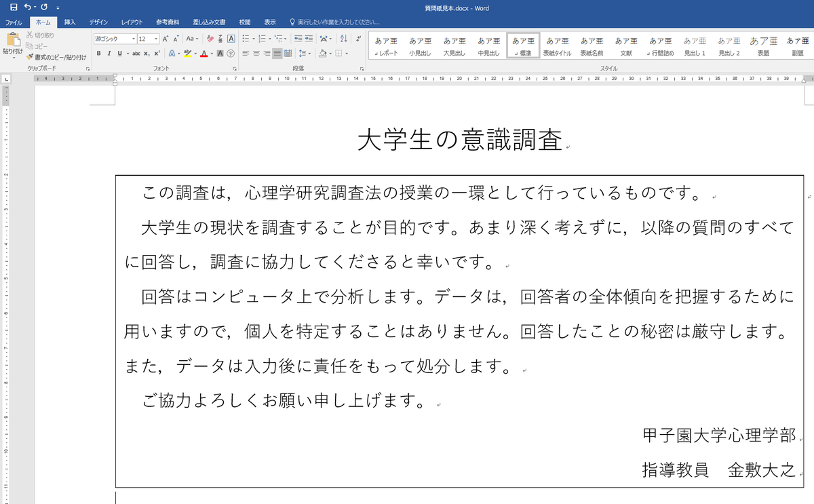The width and height of the screenshot is (814, 504).
Task: Expand the highlight color dropdown arrow
Action: 195,53
